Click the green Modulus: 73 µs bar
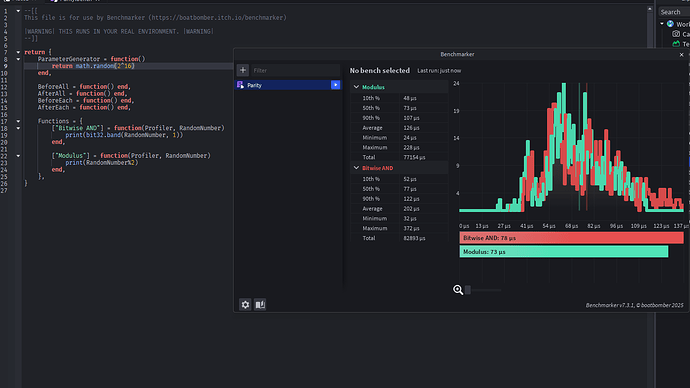Image resolution: width=690 pixels, height=388 pixels. pyautogui.click(x=564, y=252)
